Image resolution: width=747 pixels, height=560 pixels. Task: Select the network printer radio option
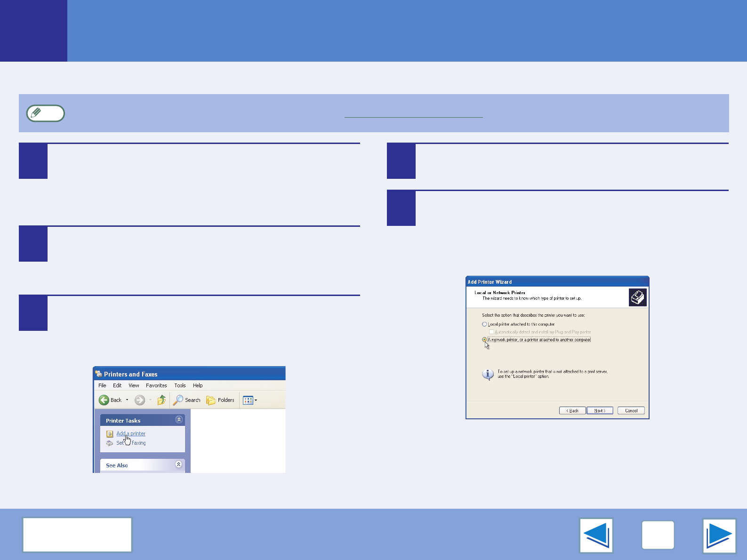(484, 339)
